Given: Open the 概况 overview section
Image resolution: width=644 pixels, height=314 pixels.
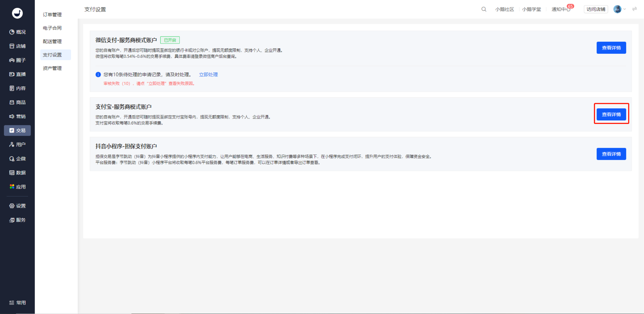Looking at the screenshot, I should [x=17, y=32].
